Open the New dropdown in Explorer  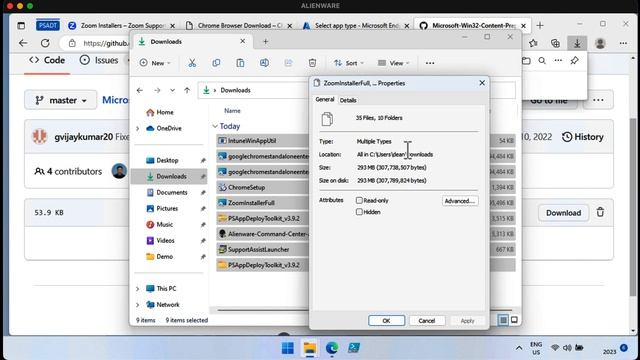coord(155,63)
